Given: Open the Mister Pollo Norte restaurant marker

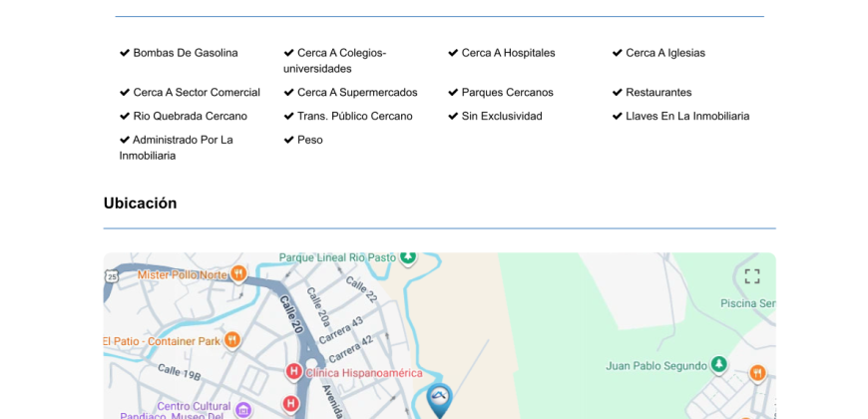Looking at the screenshot, I should (238, 273).
